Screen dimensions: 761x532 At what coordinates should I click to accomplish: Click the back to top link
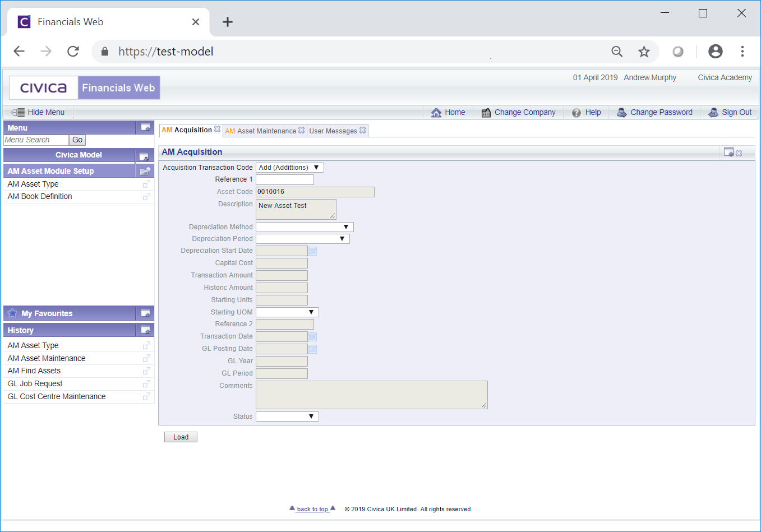pos(312,509)
